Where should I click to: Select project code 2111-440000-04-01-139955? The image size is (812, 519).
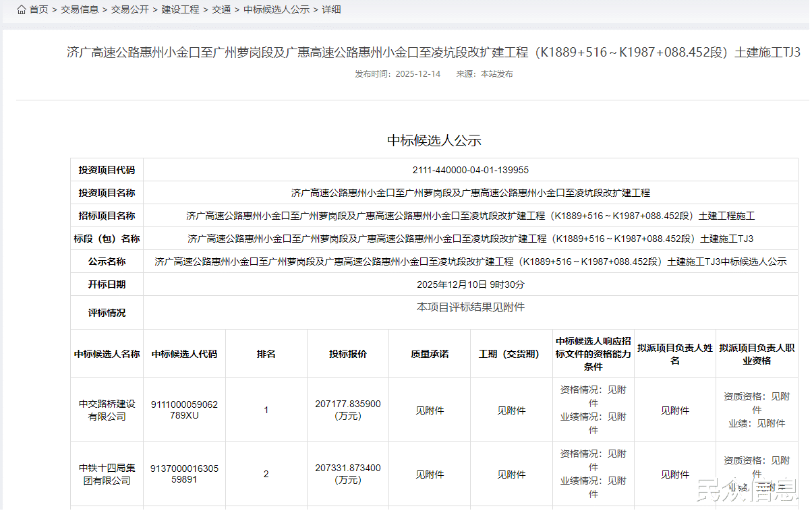[471, 170]
